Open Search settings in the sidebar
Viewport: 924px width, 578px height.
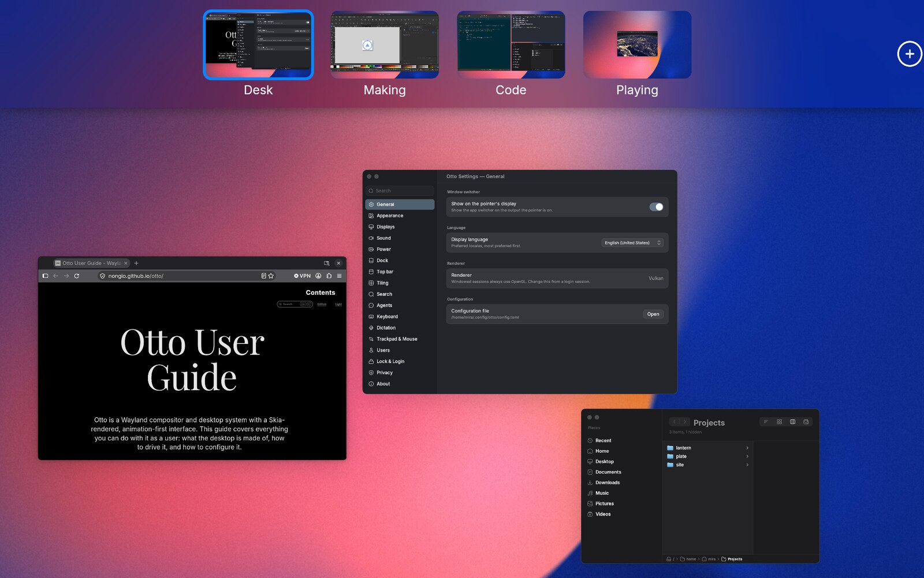click(400, 294)
